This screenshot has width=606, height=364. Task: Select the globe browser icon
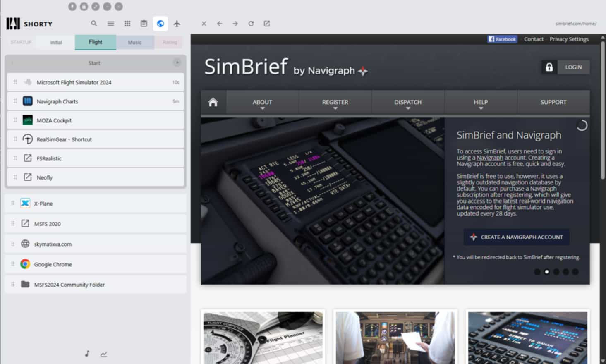[x=160, y=24]
